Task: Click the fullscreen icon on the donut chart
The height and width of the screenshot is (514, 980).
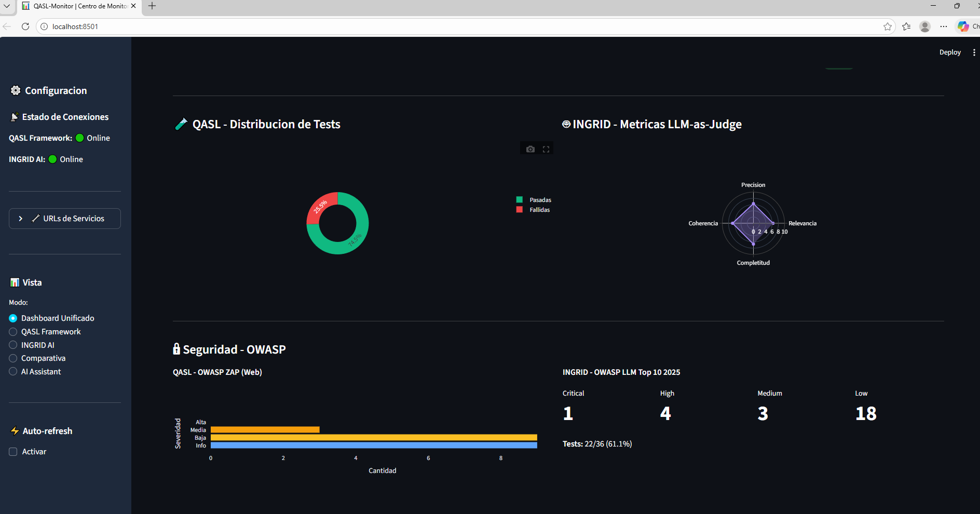Action: coord(546,148)
